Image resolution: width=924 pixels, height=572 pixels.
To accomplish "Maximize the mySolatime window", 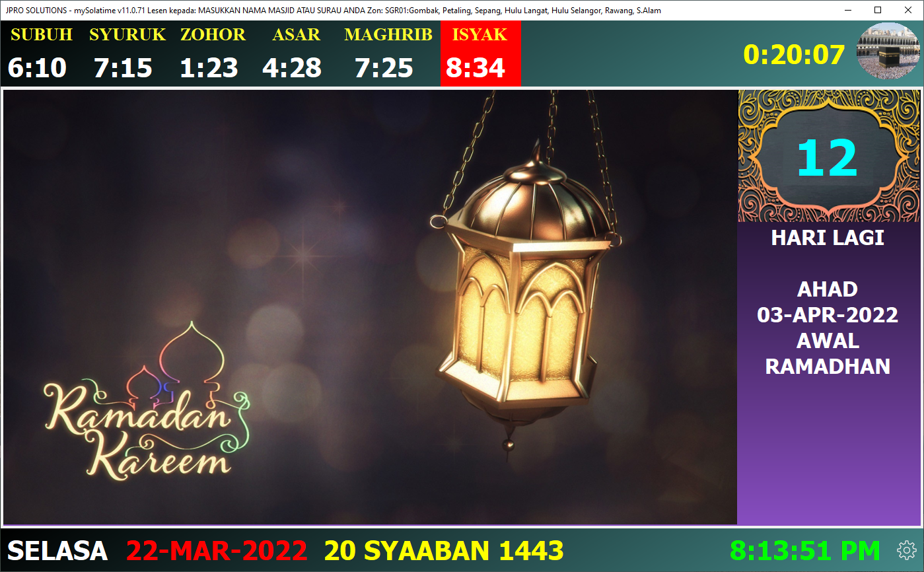I will click(878, 10).
